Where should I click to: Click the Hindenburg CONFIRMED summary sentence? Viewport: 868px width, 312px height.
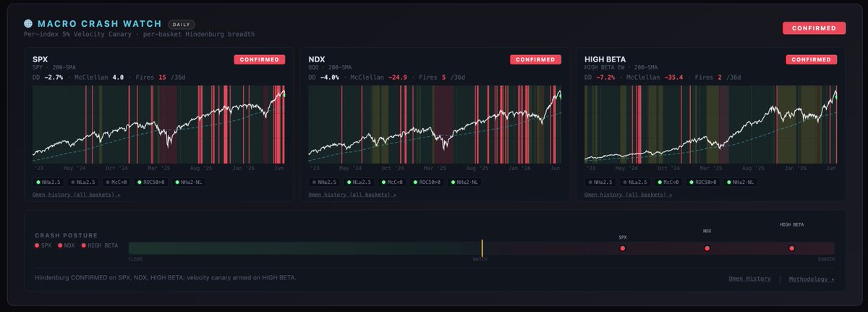tap(165, 277)
